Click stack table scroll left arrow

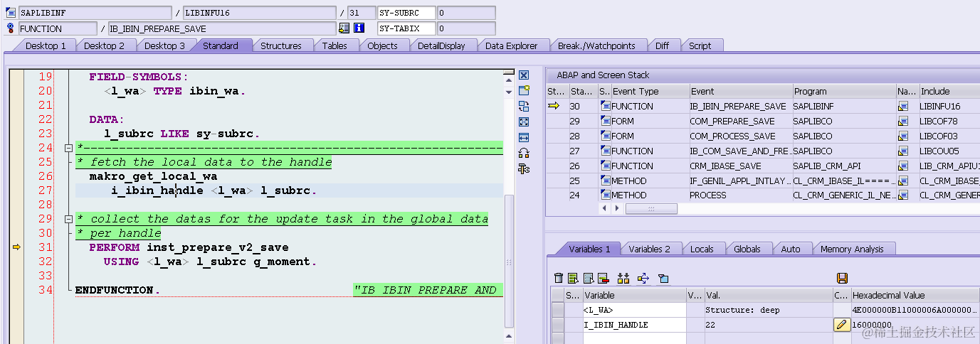pyautogui.click(x=606, y=208)
